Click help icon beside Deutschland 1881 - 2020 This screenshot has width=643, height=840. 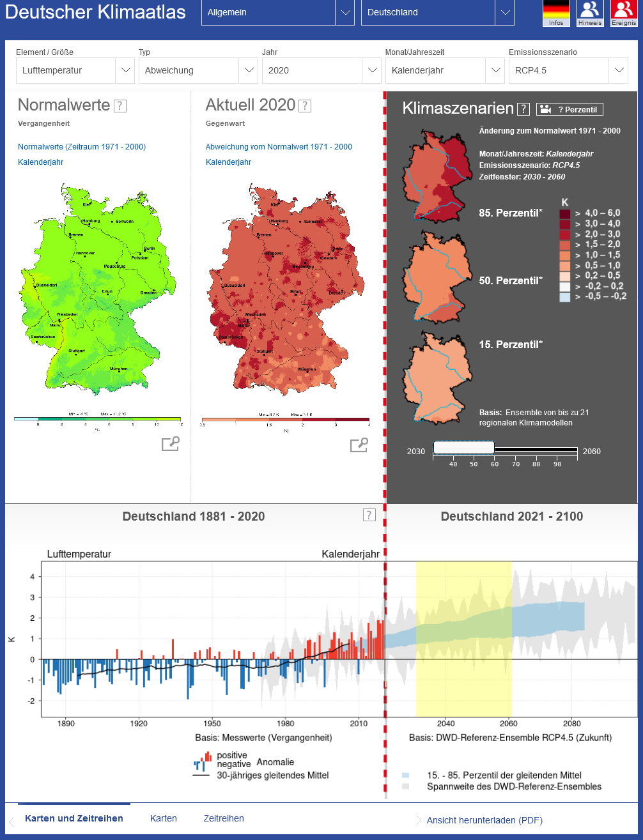click(369, 515)
